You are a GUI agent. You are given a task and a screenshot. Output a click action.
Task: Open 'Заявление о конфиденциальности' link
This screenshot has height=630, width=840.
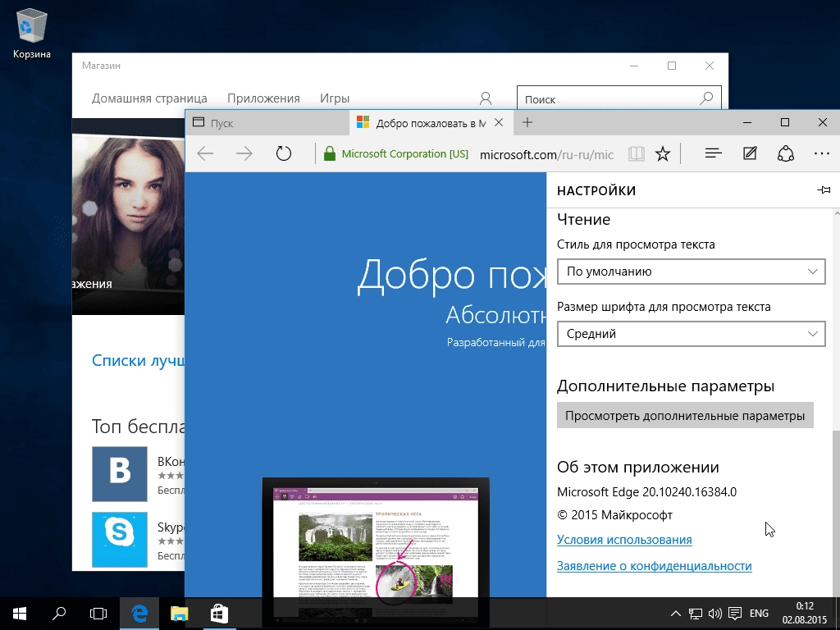(655, 566)
